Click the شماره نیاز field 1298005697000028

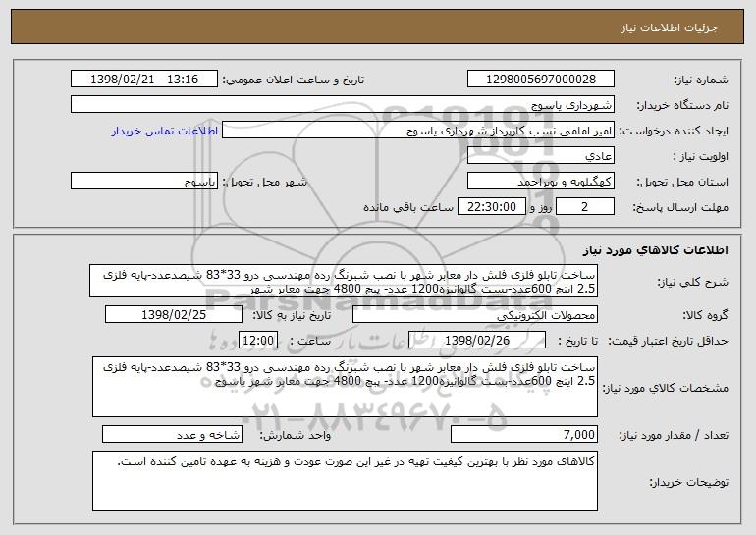540,80
